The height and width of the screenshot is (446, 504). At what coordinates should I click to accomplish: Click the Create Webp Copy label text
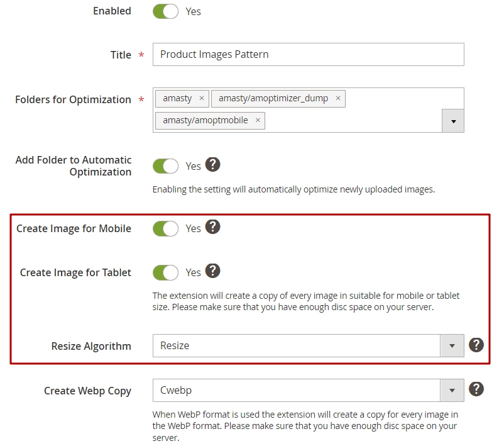pyautogui.click(x=87, y=391)
